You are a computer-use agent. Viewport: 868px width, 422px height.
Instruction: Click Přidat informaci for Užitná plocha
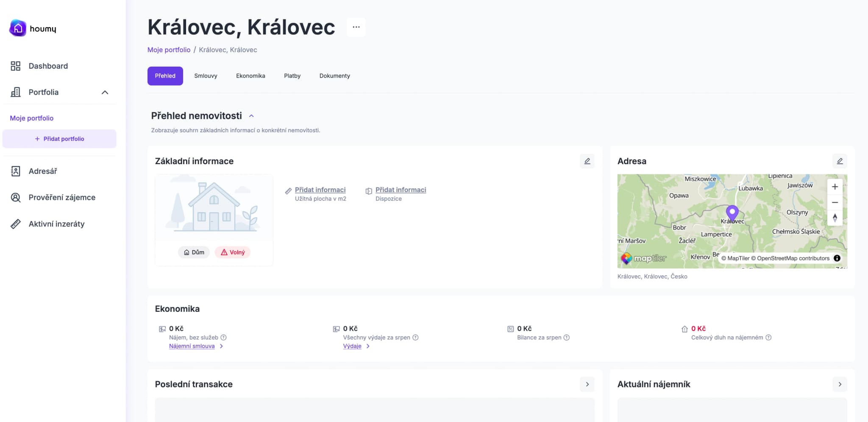(320, 190)
